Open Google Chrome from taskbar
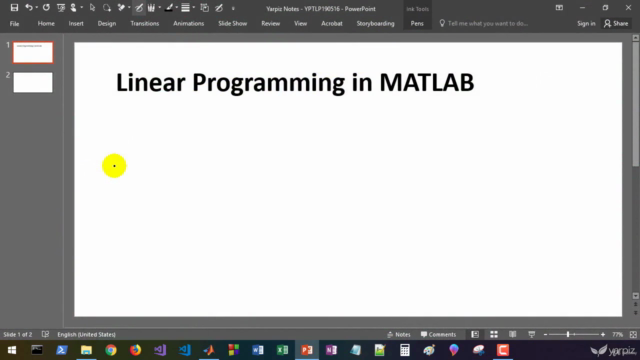 [x=111, y=350]
